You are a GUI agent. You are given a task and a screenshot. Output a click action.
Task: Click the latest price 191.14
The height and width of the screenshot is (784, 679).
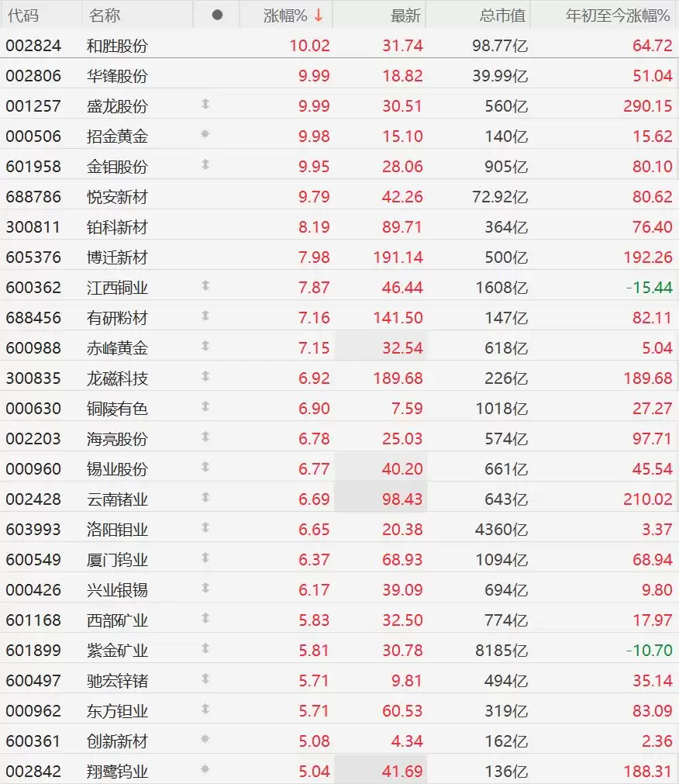(x=398, y=257)
